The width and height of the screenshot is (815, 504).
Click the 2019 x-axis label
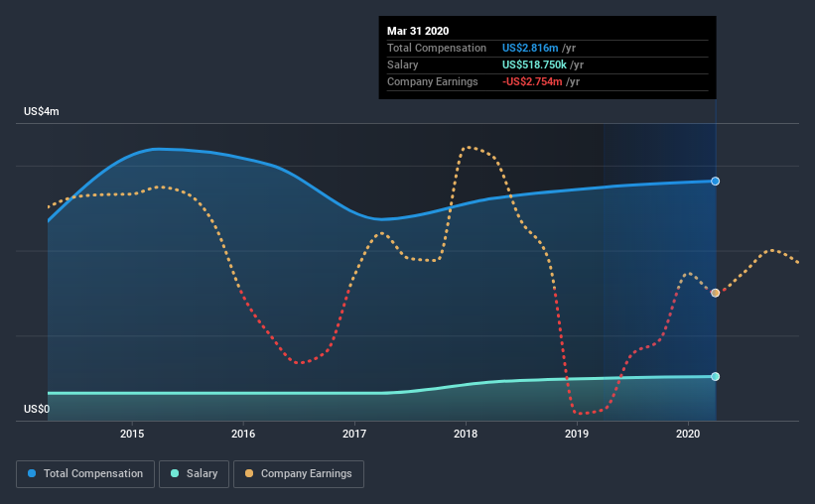(577, 434)
